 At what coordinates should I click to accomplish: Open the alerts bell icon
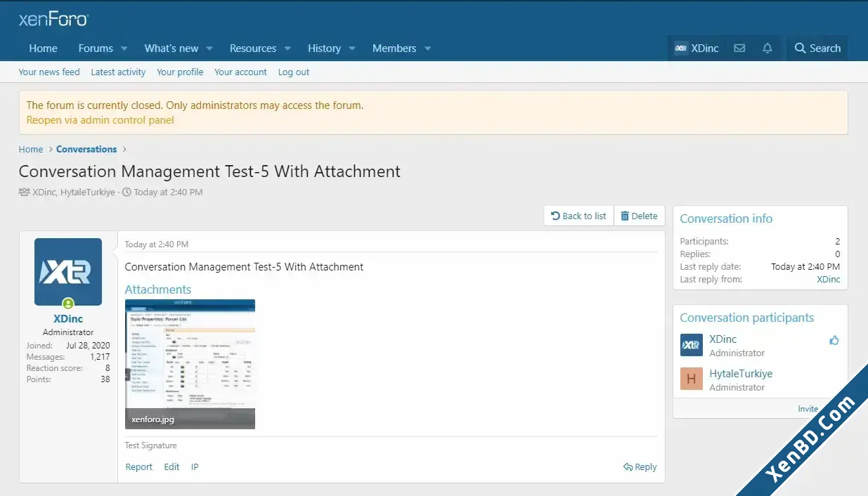[767, 48]
